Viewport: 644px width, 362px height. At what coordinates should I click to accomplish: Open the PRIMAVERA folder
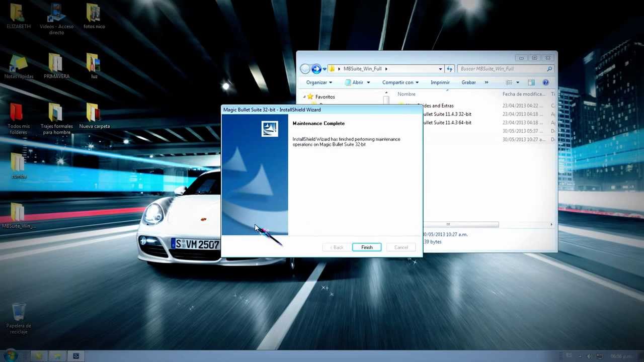(x=56, y=66)
